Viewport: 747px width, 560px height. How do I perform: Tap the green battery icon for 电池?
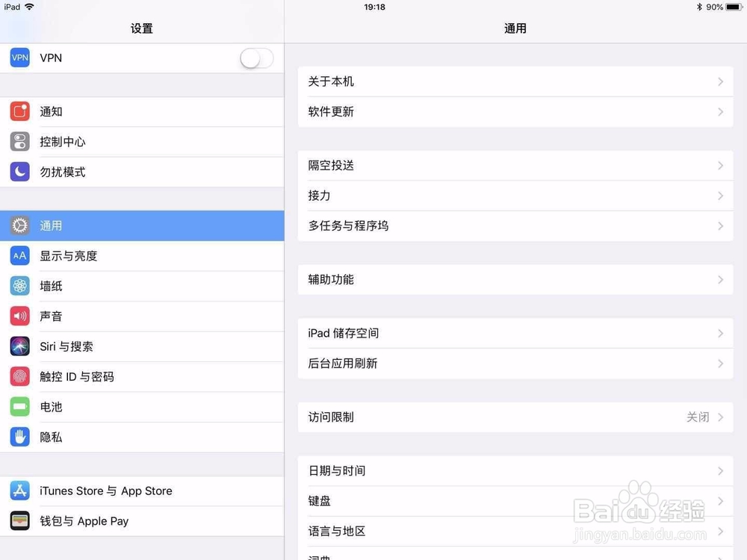coord(19,407)
